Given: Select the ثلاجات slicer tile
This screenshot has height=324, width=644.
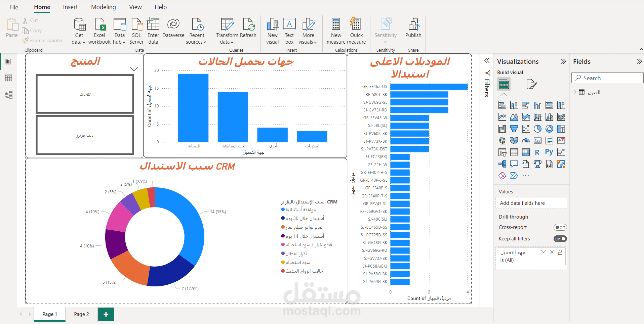Looking at the screenshot, I should 85,94.
